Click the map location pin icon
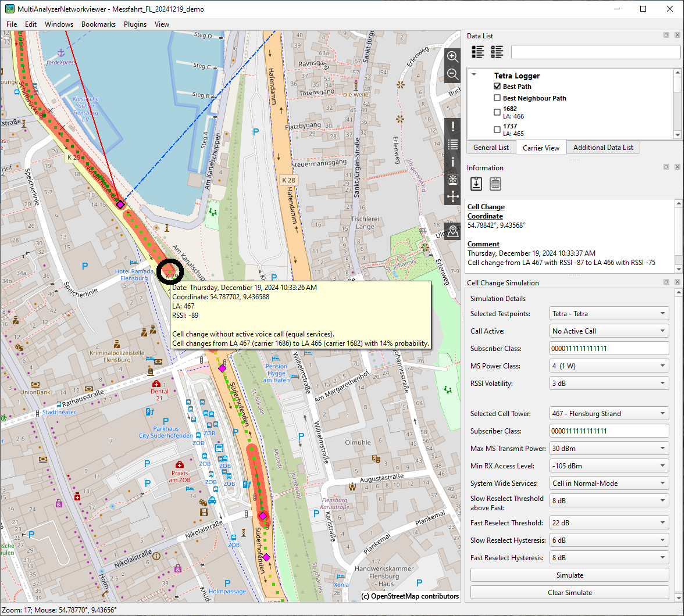685x616 pixels. pyautogui.click(x=453, y=231)
